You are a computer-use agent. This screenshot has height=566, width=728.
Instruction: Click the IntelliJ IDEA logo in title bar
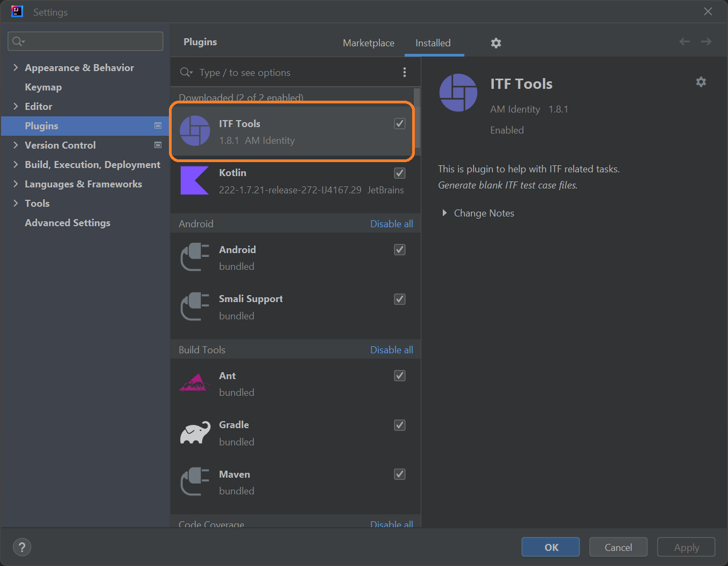(17, 11)
